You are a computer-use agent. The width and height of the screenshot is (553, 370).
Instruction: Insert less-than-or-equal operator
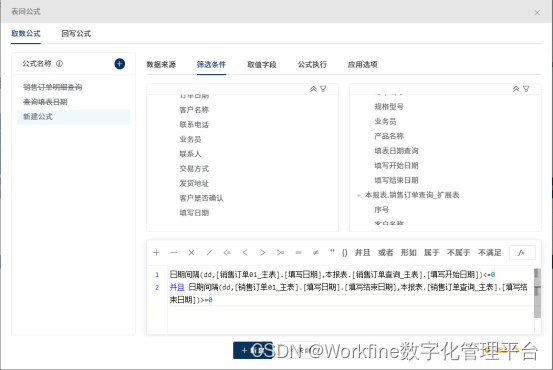click(x=227, y=253)
